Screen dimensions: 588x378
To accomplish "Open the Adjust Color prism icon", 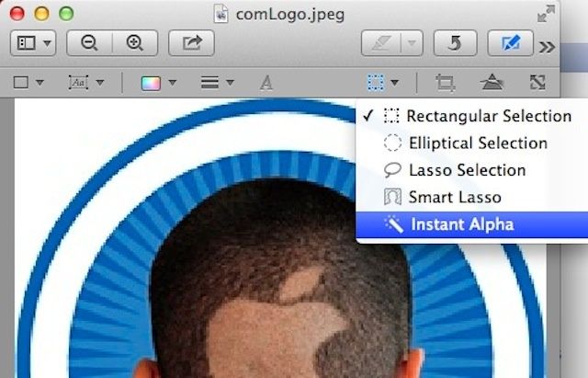I will coord(492,83).
